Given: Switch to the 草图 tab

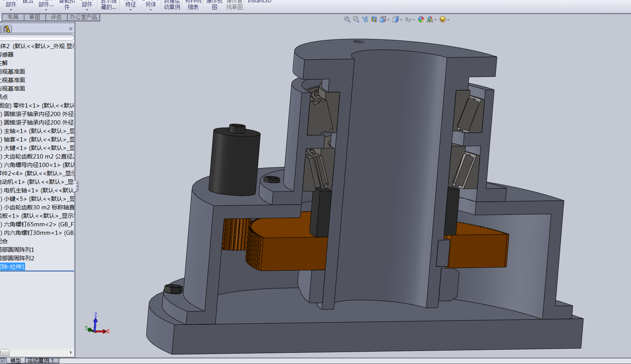Looking at the screenshot, I should (x=35, y=17).
